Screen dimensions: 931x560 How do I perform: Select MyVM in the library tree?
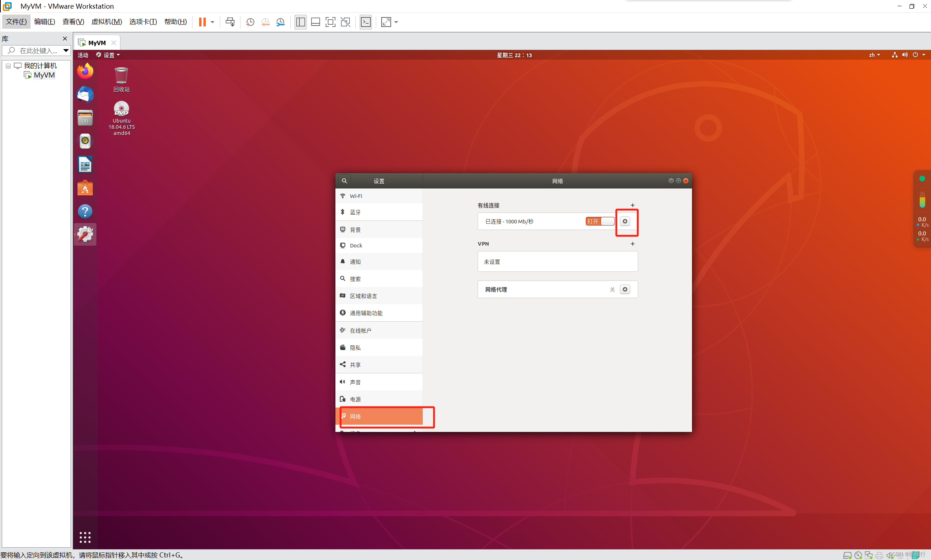click(x=44, y=75)
